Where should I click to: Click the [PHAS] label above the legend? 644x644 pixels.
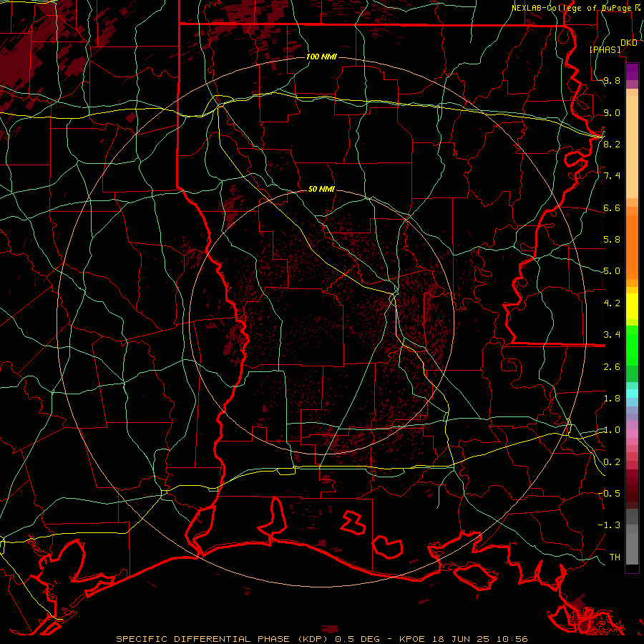pos(605,49)
